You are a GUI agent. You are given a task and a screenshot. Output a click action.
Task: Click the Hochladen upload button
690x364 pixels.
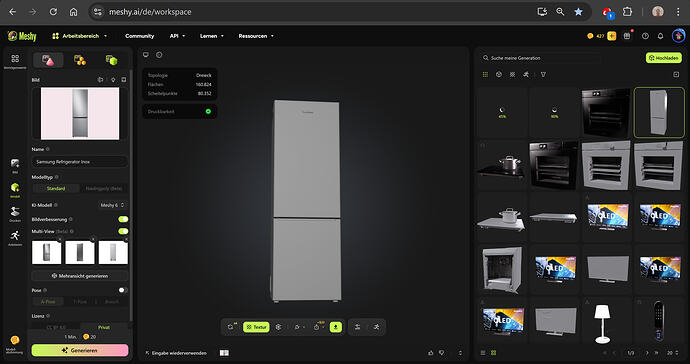pyautogui.click(x=664, y=58)
